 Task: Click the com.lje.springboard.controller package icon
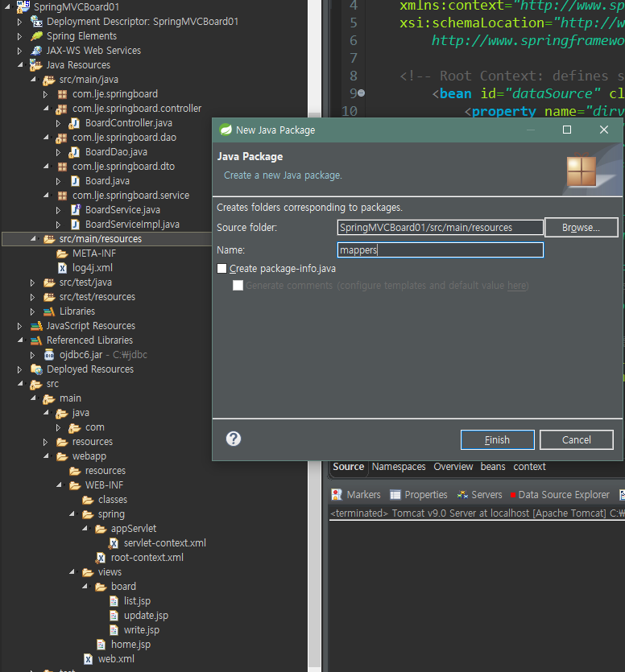tap(61, 109)
